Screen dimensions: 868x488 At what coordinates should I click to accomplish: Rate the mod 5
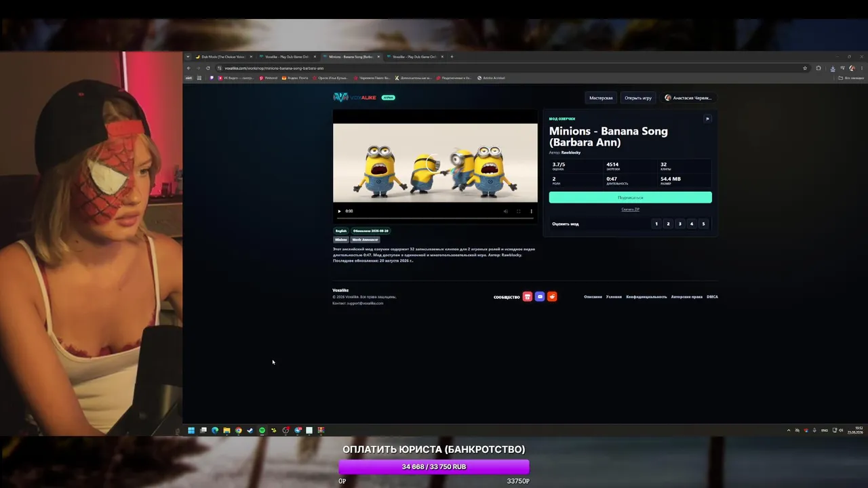point(703,224)
